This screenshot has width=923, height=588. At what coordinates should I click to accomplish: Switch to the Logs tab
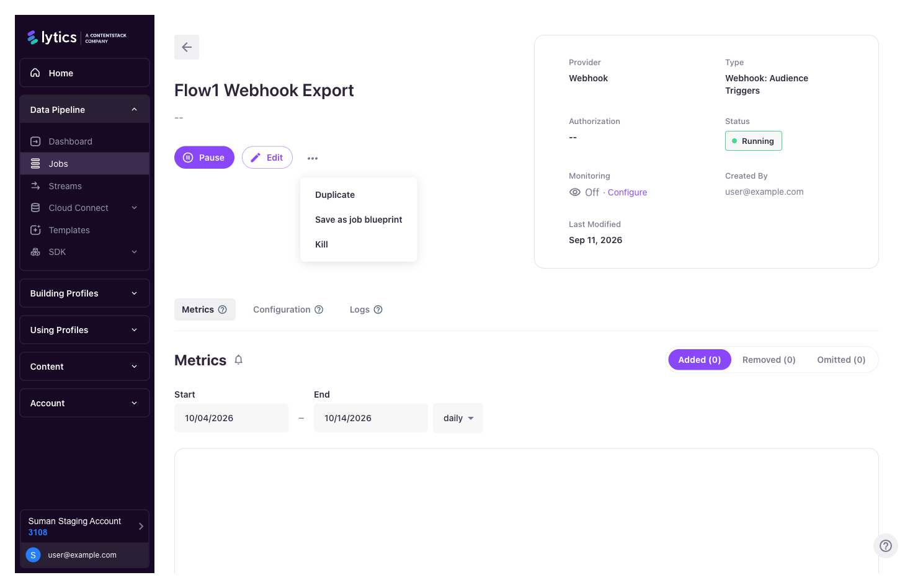(x=366, y=310)
